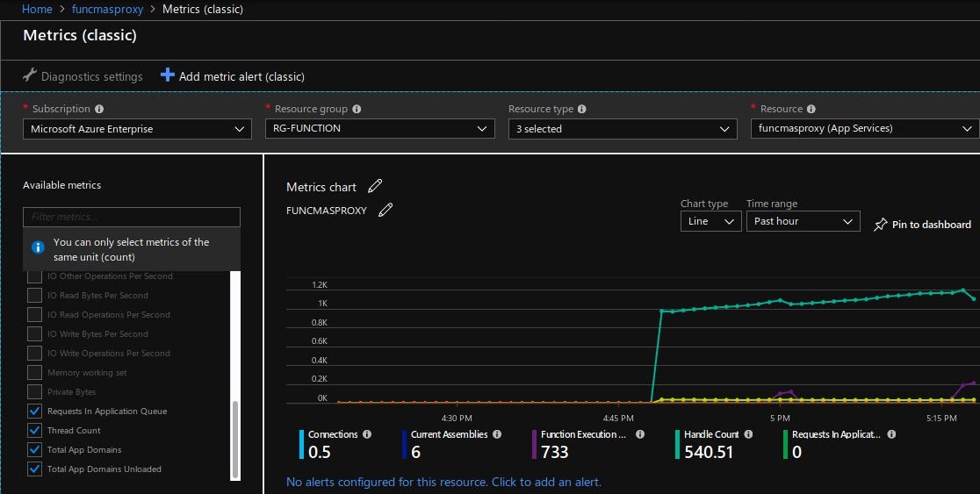Click Handle Count teal legend color bar
Viewport: 980px width, 494px height.
click(x=678, y=444)
